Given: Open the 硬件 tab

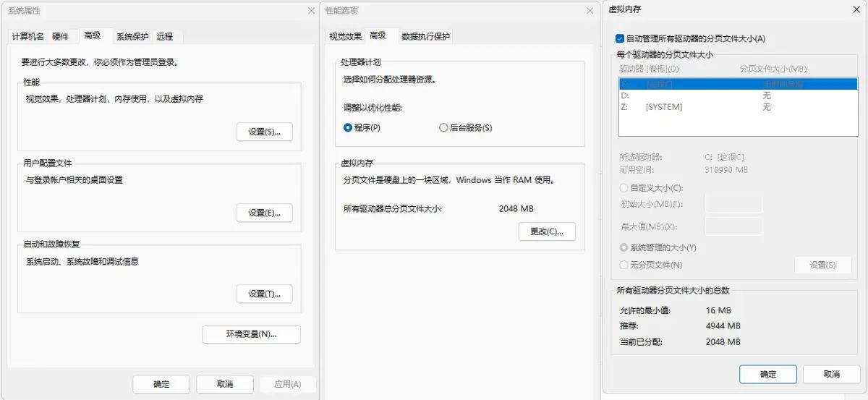Looking at the screenshot, I should [60, 36].
